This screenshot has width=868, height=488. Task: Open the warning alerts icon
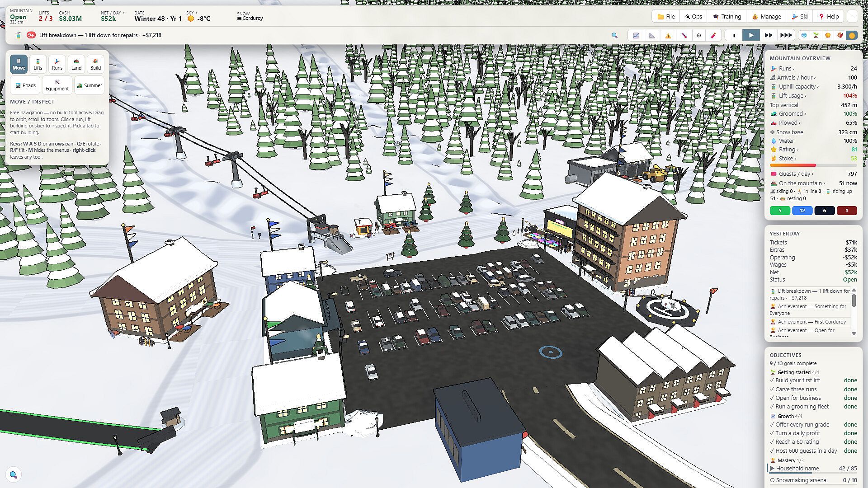[668, 35]
